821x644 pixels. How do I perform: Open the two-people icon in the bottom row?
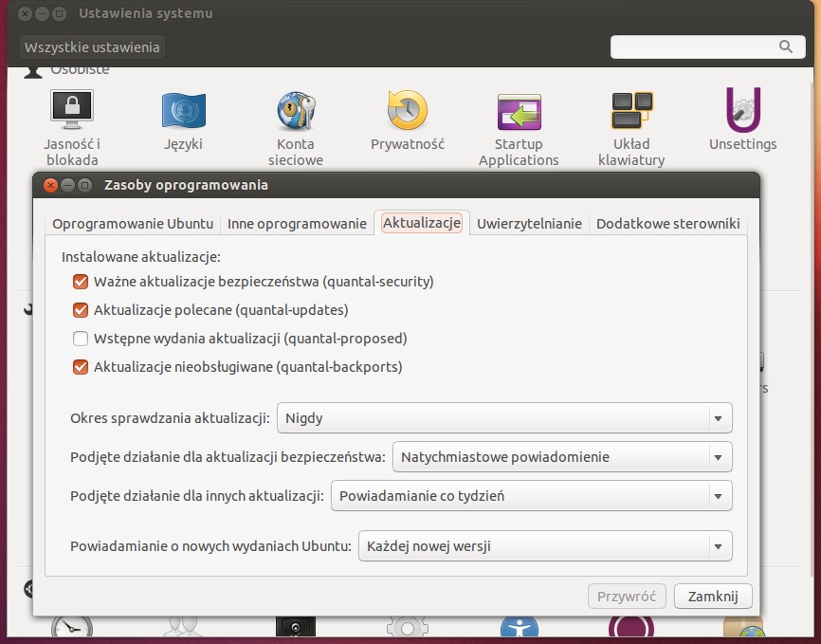(x=183, y=626)
